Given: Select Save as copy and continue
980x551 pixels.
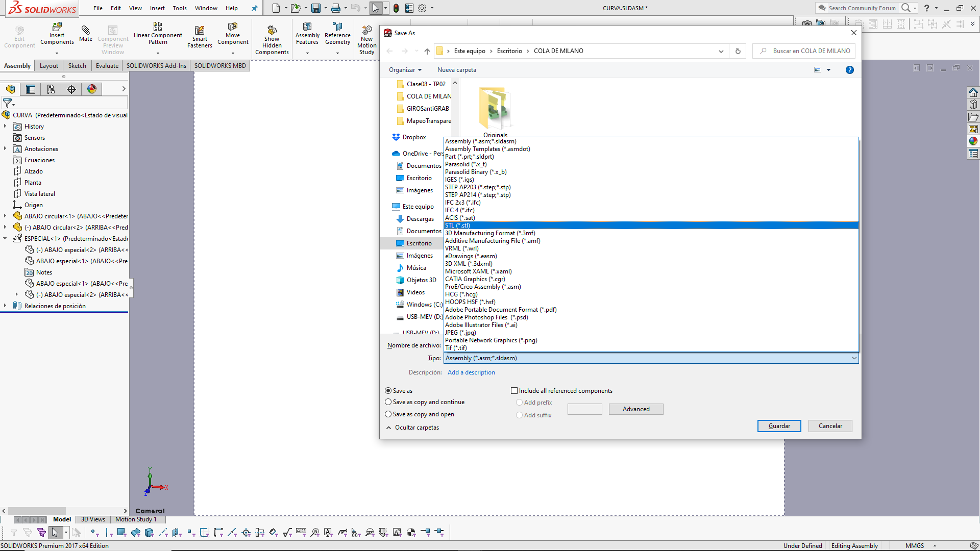Looking at the screenshot, I should [x=388, y=402].
